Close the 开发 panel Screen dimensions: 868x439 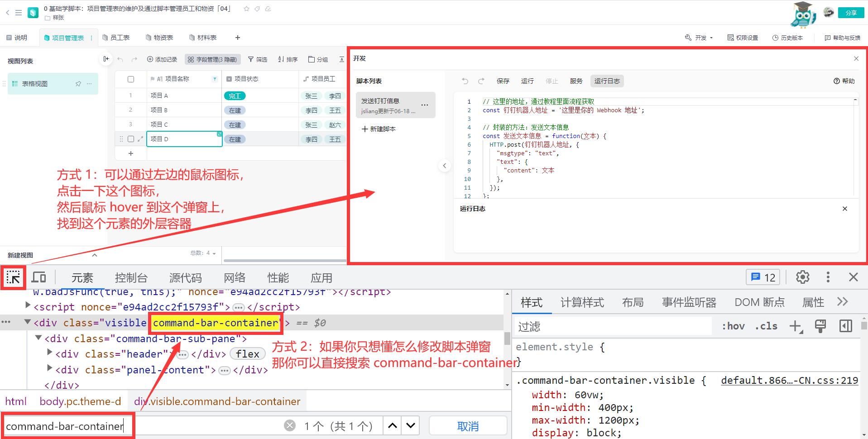pos(856,58)
